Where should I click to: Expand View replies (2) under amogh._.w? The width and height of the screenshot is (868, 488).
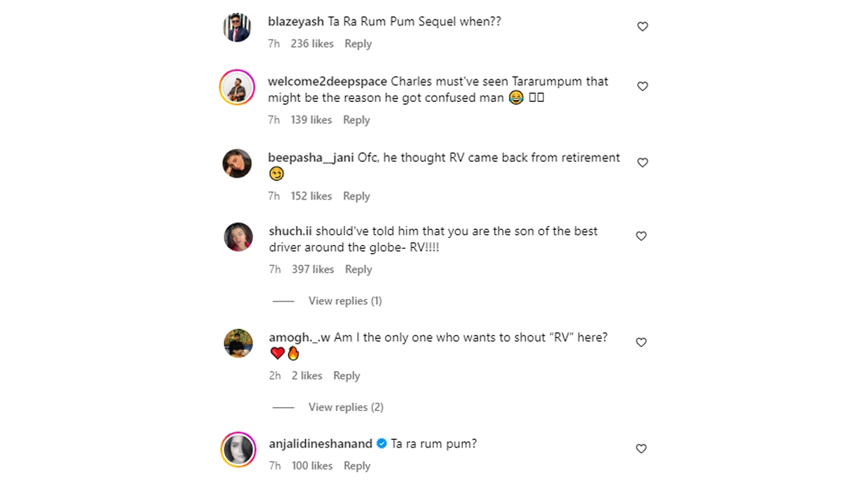click(345, 407)
